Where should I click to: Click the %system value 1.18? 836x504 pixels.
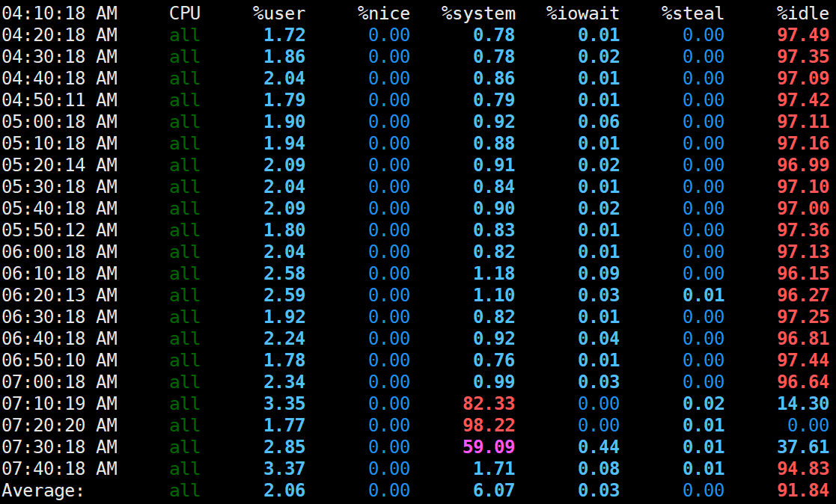pyautogui.click(x=494, y=273)
